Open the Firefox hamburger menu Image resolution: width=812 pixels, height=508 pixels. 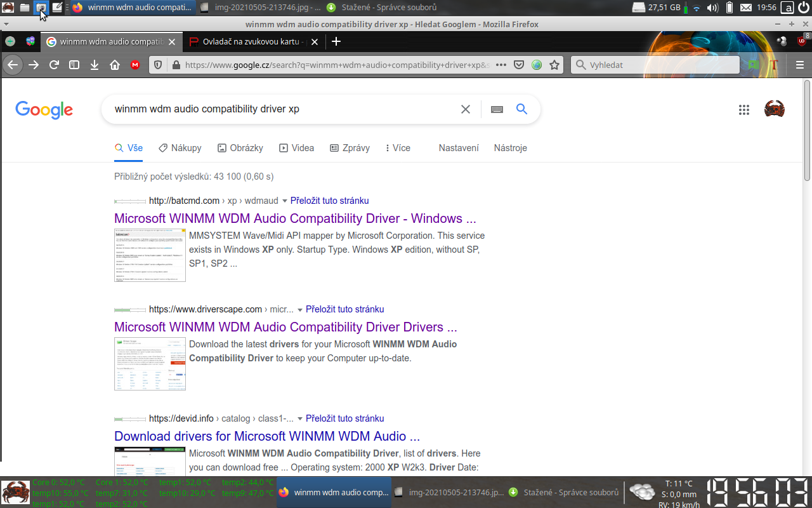[x=800, y=65]
